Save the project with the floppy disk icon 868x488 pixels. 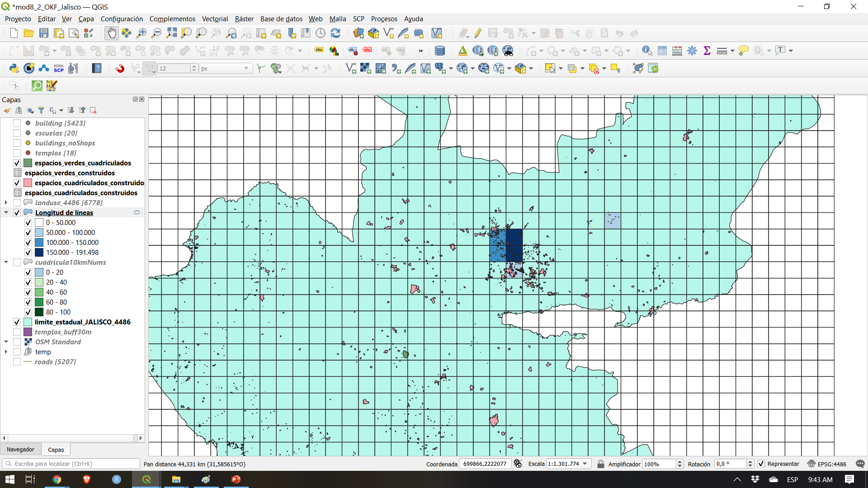(x=43, y=33)
